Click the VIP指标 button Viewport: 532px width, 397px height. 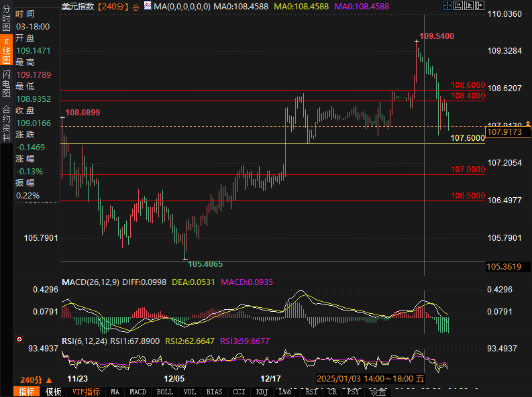pyautogui.click(x=86, y=392)
